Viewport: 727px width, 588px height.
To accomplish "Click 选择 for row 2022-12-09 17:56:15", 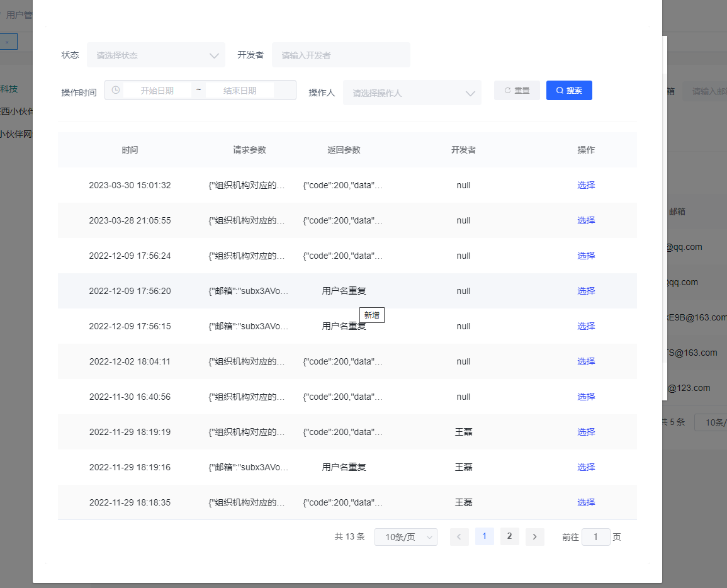I will (x=586, y=326).
